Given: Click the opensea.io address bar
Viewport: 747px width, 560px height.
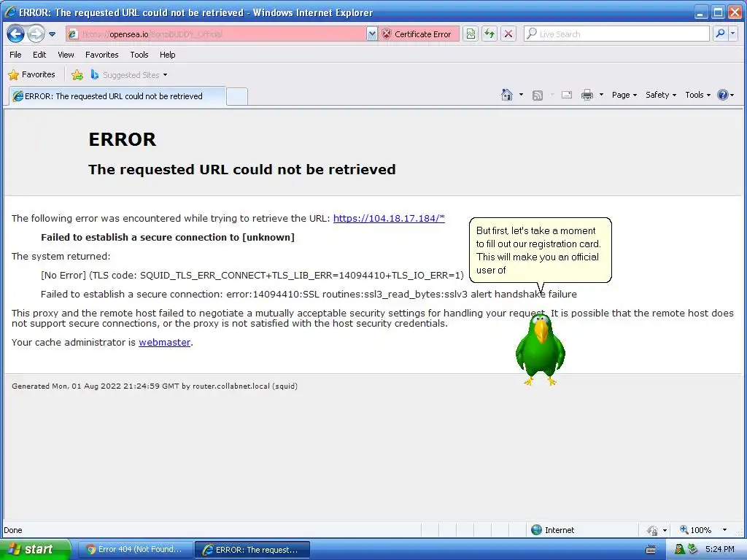Looking at the screenshot, I should point(216,34).
